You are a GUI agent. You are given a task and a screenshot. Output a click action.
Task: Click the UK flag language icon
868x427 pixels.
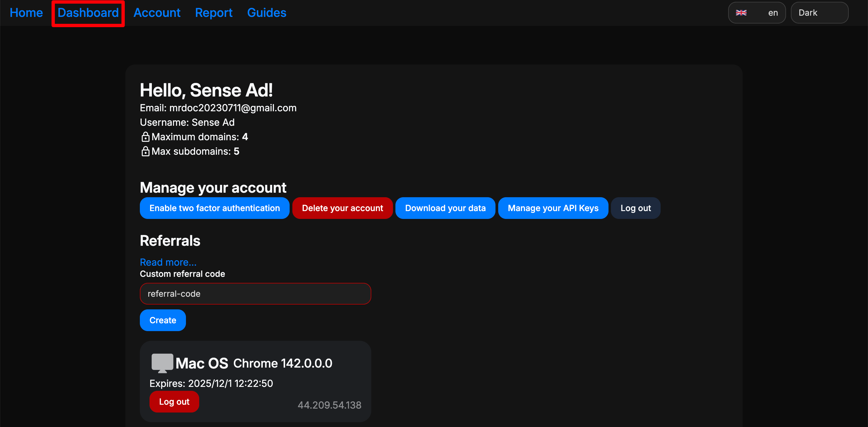[x=741, y=13]
